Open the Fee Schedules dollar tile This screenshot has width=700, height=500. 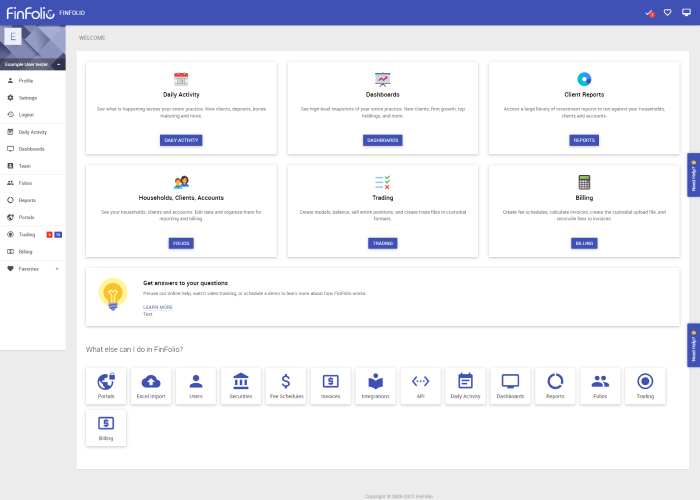coord(286,386)
